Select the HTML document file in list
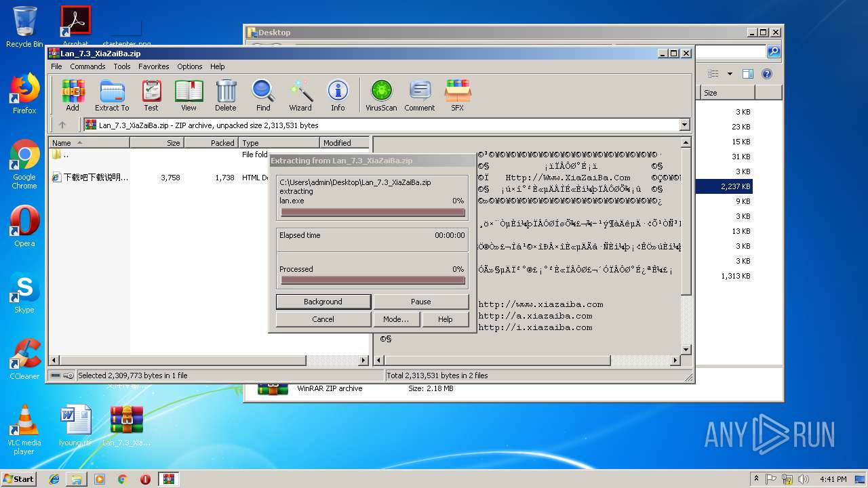This screenshot has height=488, width=868. pos(90,178)
